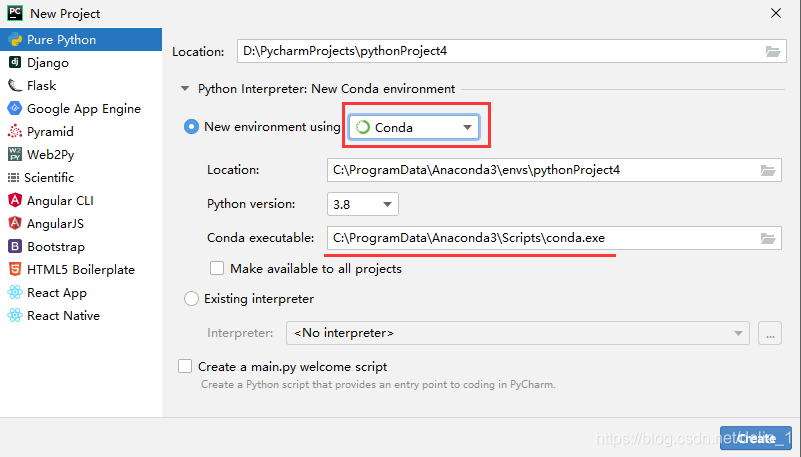
Task: Click the Pure Python snake icon
Action: 15,40
